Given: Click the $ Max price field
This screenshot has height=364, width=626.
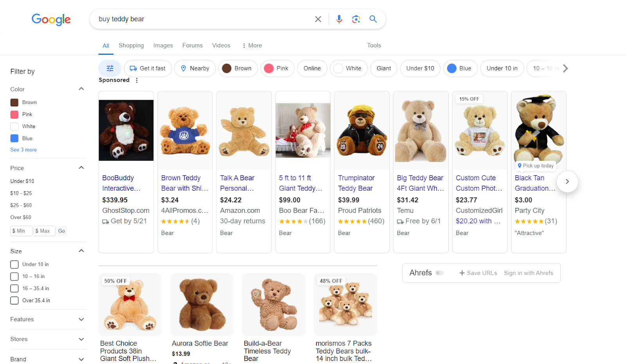Looking at the screenshot, I should click(x=44, y=231).
